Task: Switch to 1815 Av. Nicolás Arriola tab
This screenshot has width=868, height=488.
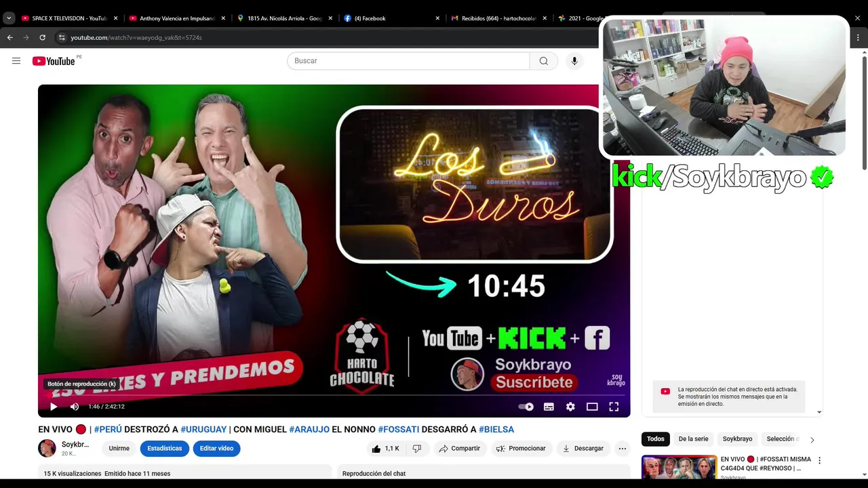Action: [284, 18]
